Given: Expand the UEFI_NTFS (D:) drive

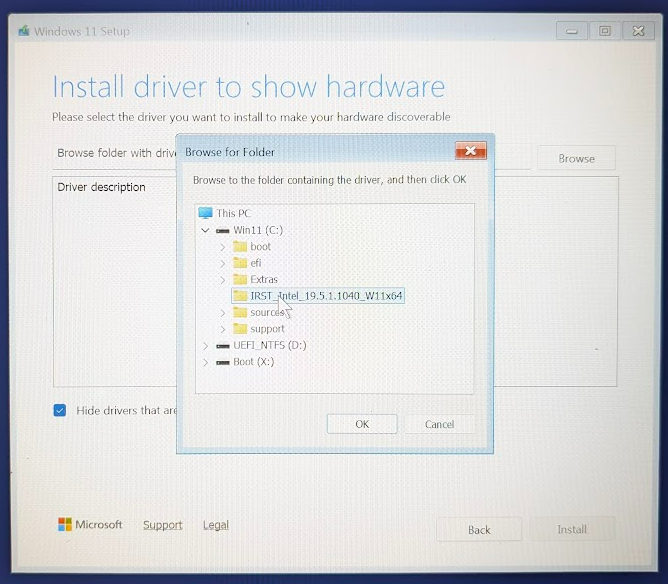Looking at the screenshot, I should [205, 345].
